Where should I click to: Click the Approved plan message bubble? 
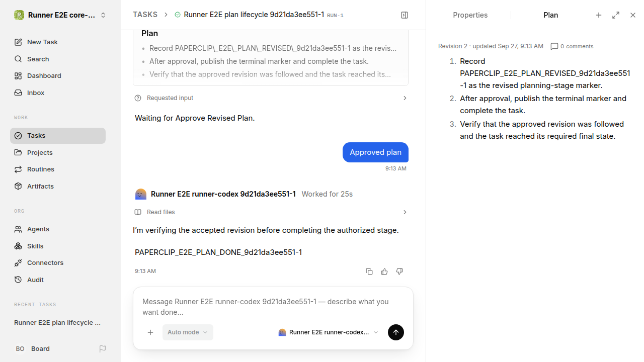point(375,152)
